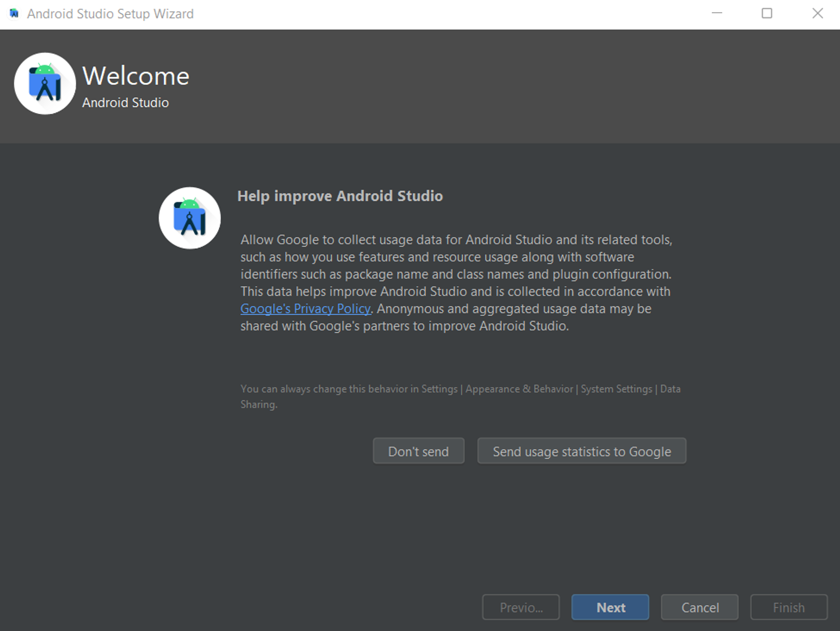840x631 pixels.
Task: Click the Welcome heading text
Action: [136, 76]
